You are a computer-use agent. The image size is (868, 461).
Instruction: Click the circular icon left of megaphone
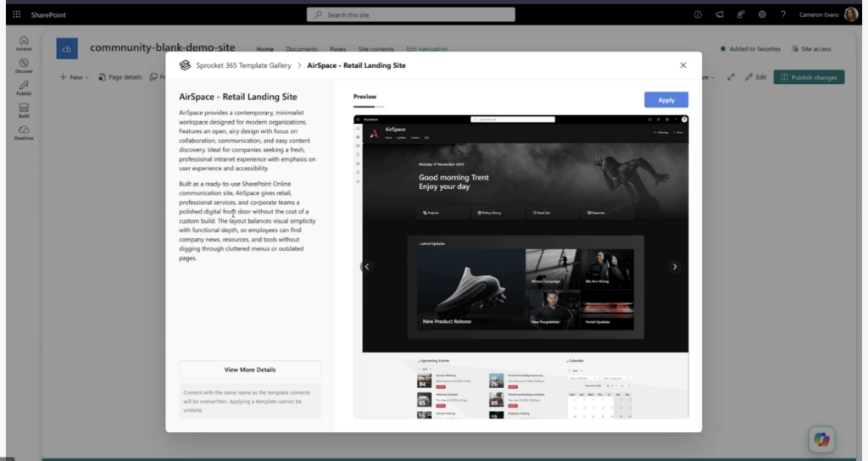(x=698, y=14)
